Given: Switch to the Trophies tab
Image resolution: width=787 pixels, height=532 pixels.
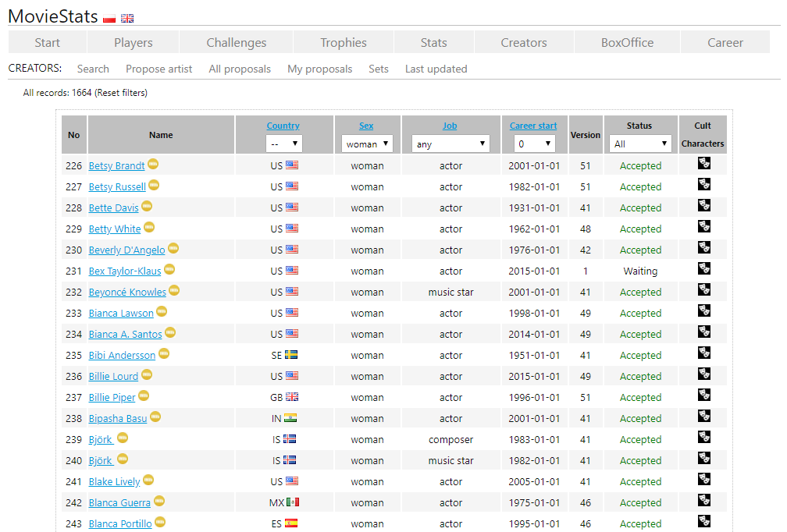Looking at the screenshot, I should coord(344,43).
